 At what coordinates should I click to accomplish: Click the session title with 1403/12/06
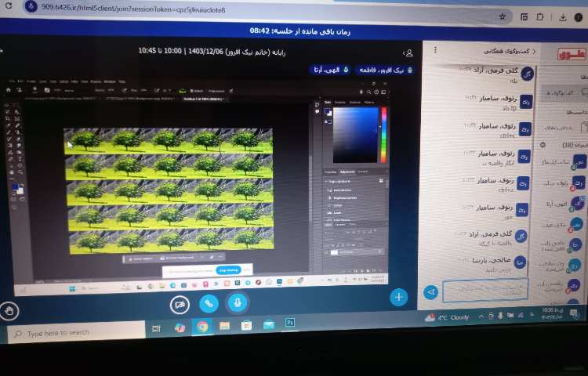pyautogui.click(x=212, y=51)
